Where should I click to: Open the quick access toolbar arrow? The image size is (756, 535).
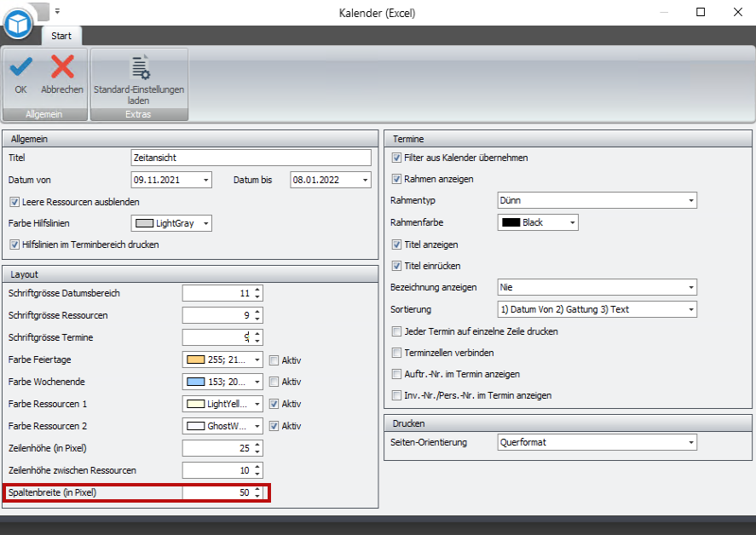pos(58,12)
